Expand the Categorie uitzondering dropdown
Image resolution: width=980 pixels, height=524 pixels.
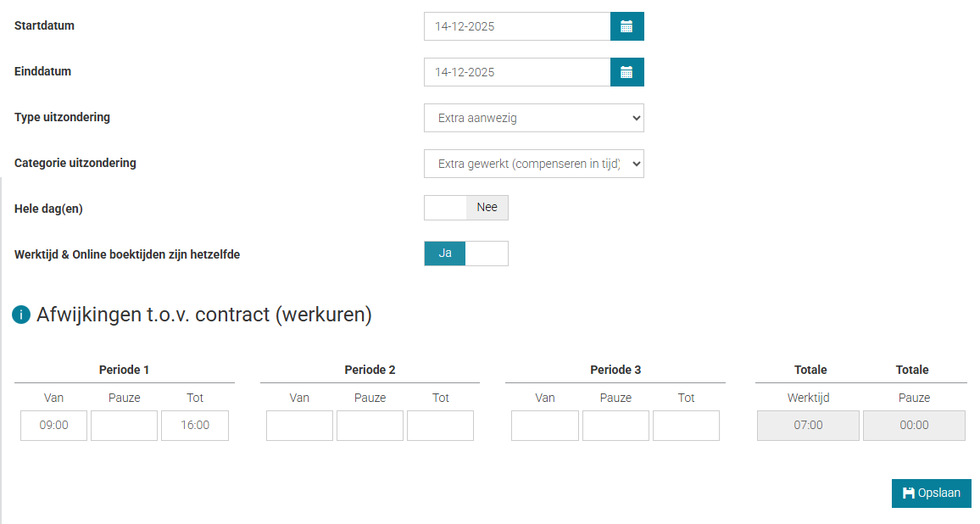533,164
